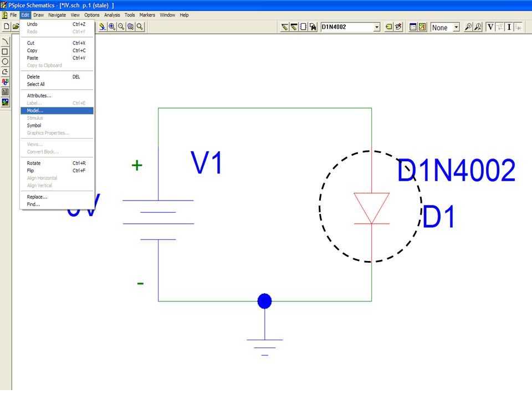The width and height of the screenshot is (532, 399).
Task: Choose Select All from Edit menu
Action: tap(57, 84)
